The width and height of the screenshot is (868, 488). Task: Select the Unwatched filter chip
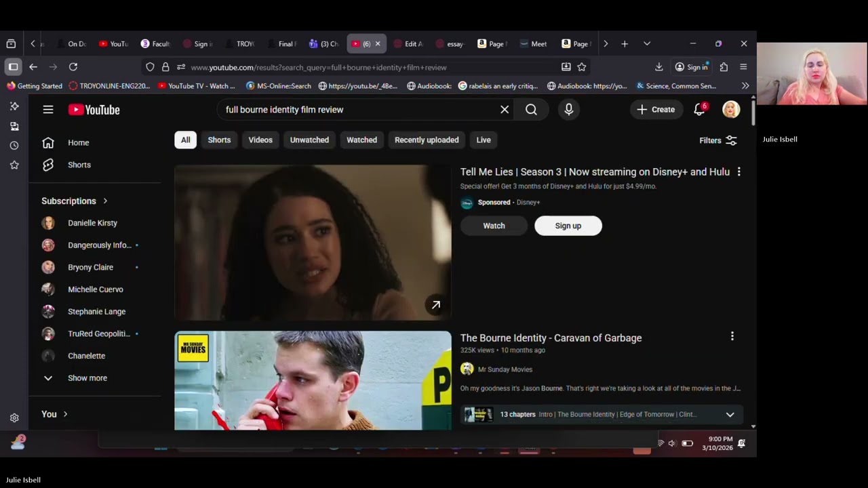[309, 140]
